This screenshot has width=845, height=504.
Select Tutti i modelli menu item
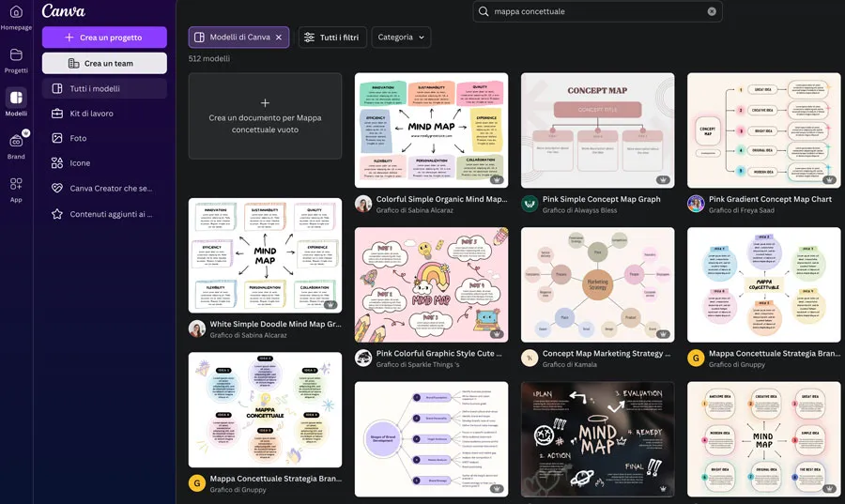[x=95, y=89]
